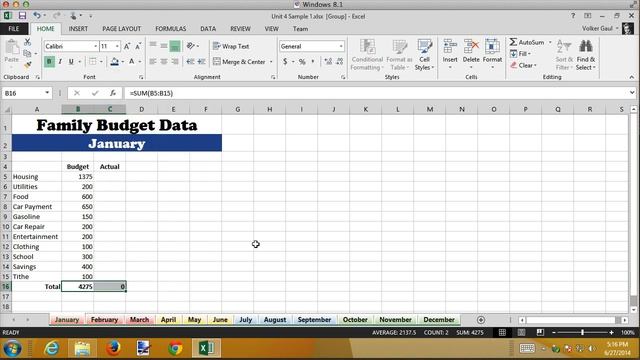Click the Increase Indent icon
640x360 pixels.
(x=202, y=62)
